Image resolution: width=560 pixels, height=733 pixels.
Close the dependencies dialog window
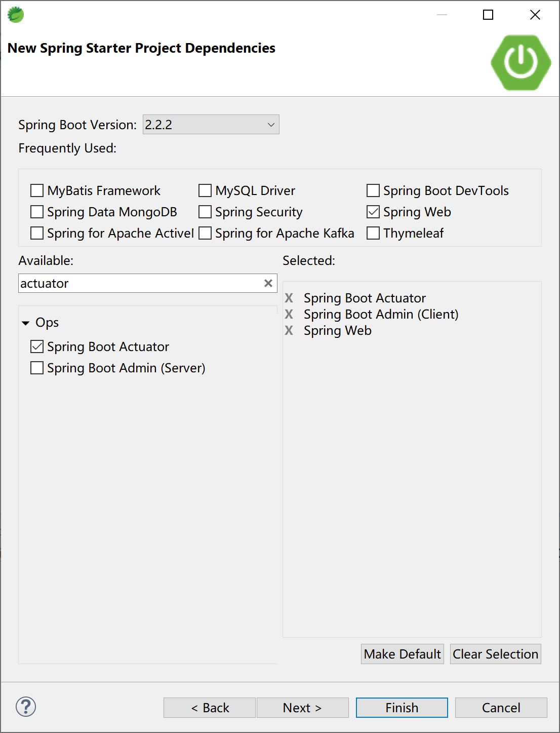click(535, 15)
